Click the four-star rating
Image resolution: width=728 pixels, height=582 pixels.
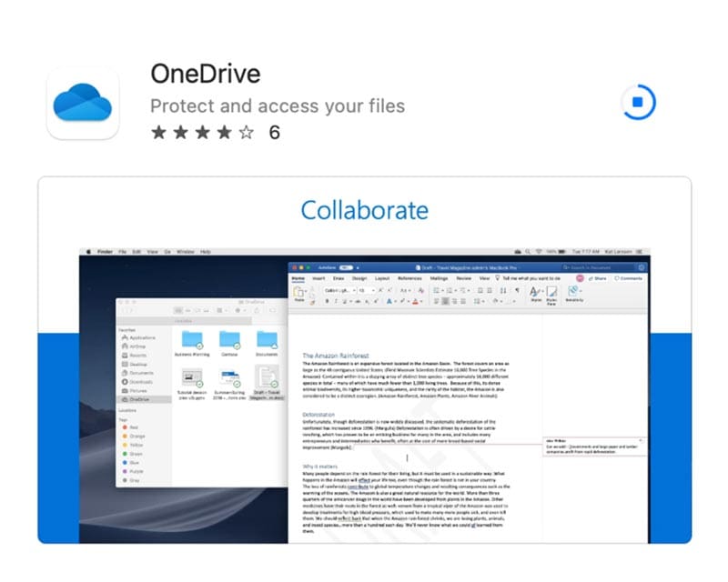click(202, 132)
